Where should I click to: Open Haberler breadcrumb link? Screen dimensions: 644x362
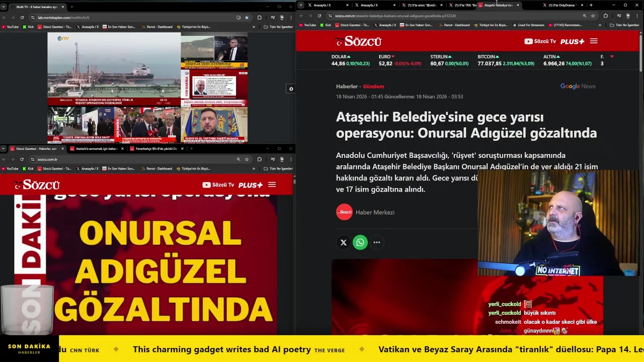pyautogui.click(x=347, y=86)
